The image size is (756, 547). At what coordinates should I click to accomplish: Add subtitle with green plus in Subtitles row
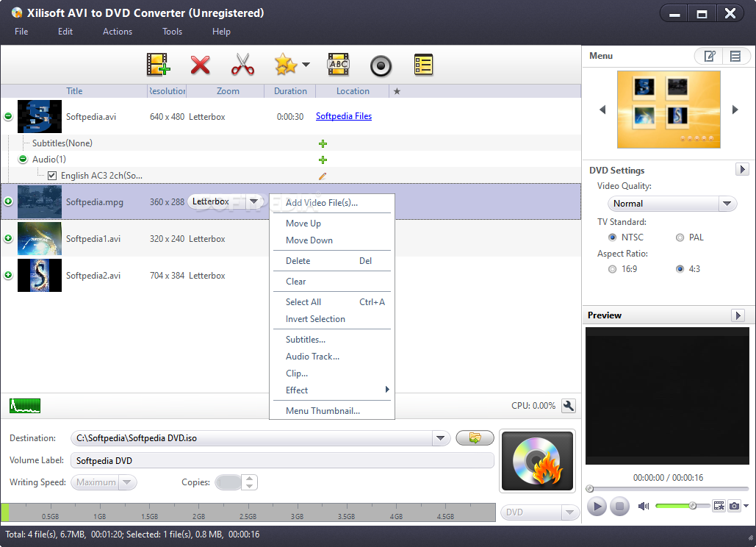(323, 144)
